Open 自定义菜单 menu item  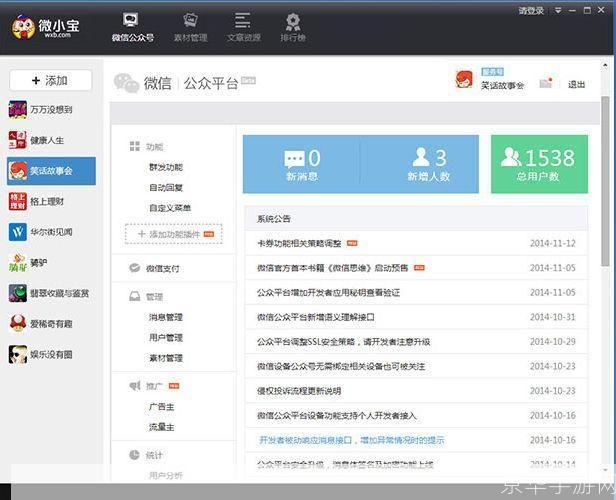tap(170, 208)
